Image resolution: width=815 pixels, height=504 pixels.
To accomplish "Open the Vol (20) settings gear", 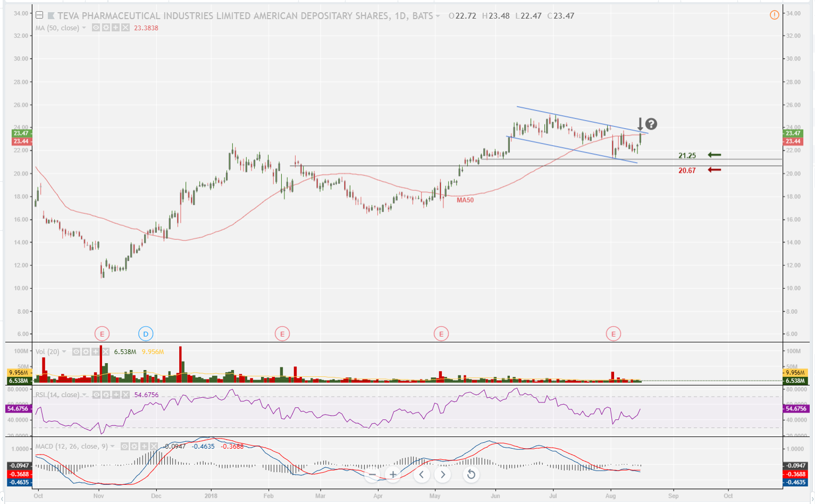I will click(x=86, y=351).
